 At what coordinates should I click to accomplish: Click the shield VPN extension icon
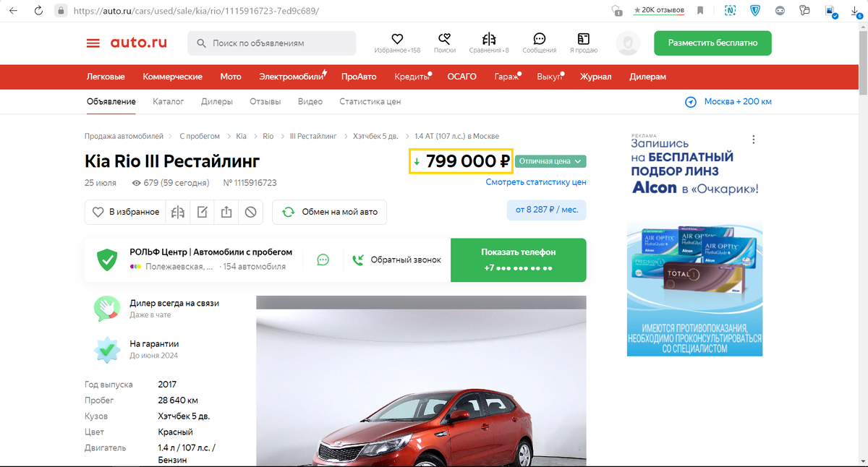pyautogui.click(x=756, y=11)
